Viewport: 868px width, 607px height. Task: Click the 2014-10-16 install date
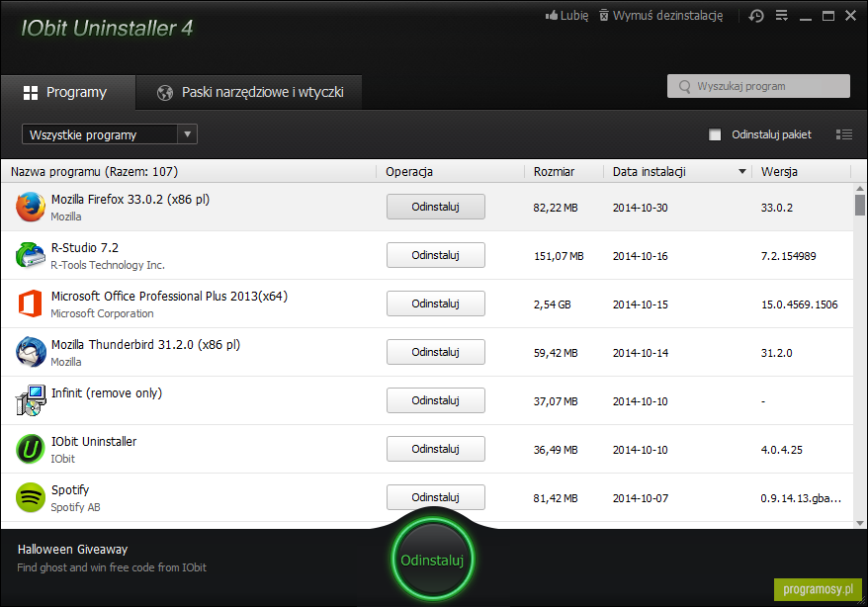click(640, 256)
